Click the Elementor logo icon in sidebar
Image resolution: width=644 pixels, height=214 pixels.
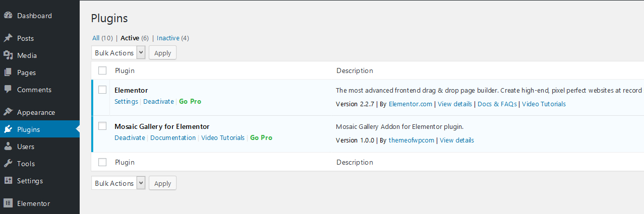8,203
